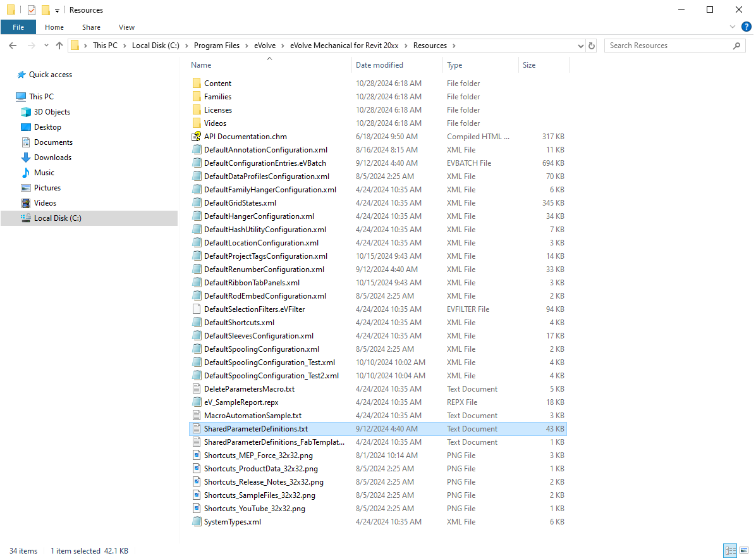Screen dimensions: 756x558
Task: Sort by the Type column header
Action: [454, 65]
